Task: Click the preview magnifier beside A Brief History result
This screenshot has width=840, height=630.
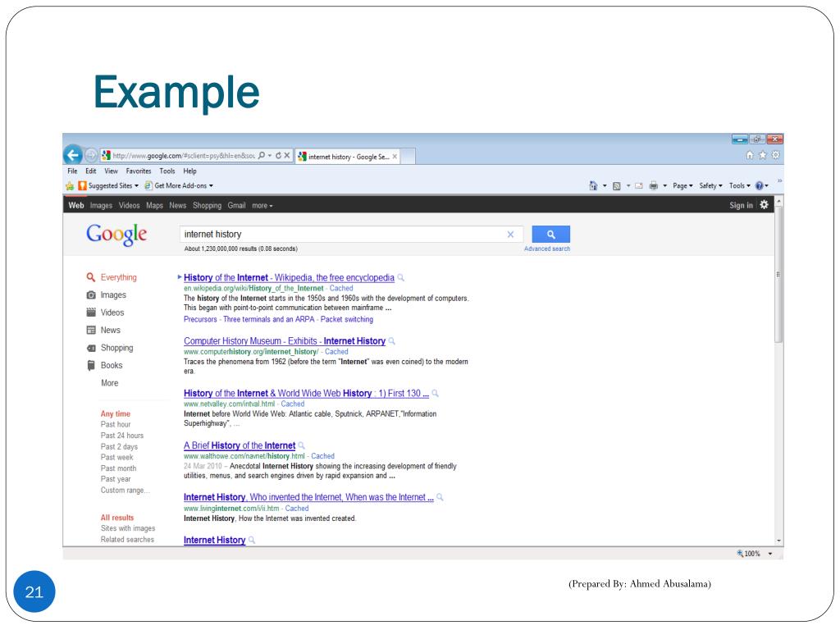Action: tap(302, 445)
